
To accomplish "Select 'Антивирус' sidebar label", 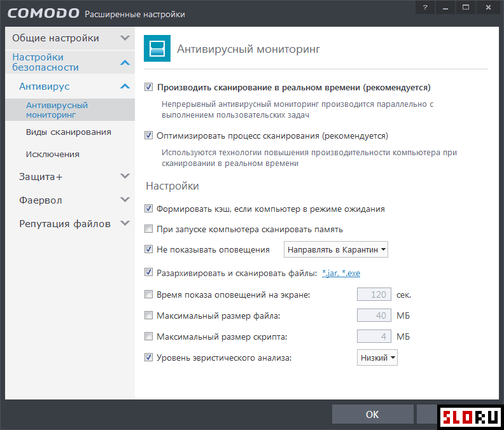I will [45, 86].
